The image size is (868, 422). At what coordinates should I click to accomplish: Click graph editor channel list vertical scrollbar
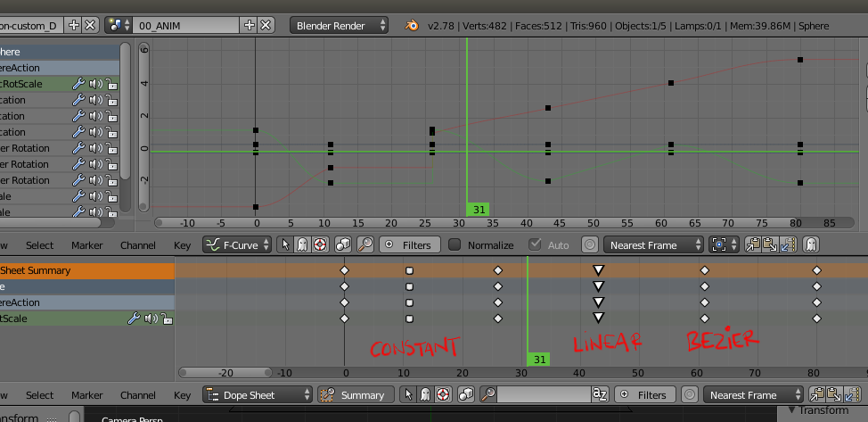[125, 111]
